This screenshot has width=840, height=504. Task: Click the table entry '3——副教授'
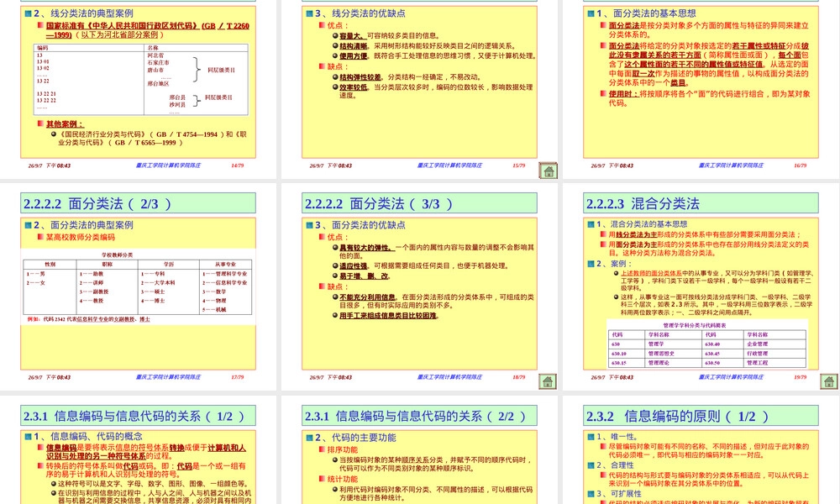pos(94,292)
